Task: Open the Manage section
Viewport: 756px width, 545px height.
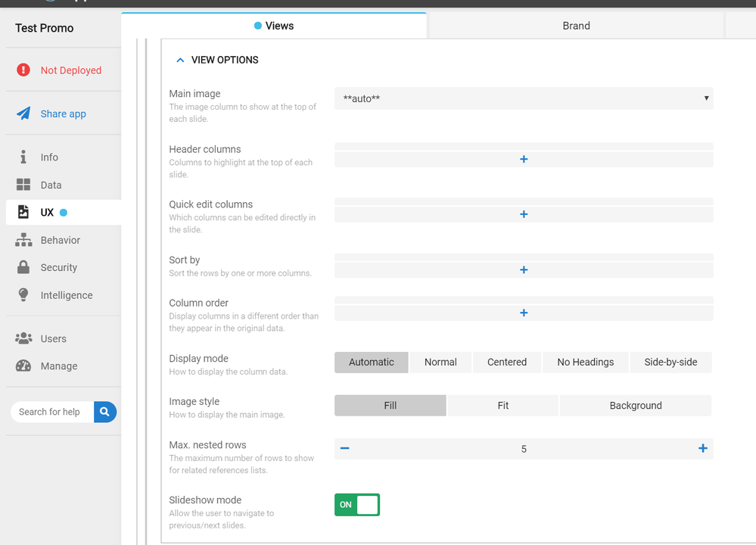Action: tap(59, 366)
